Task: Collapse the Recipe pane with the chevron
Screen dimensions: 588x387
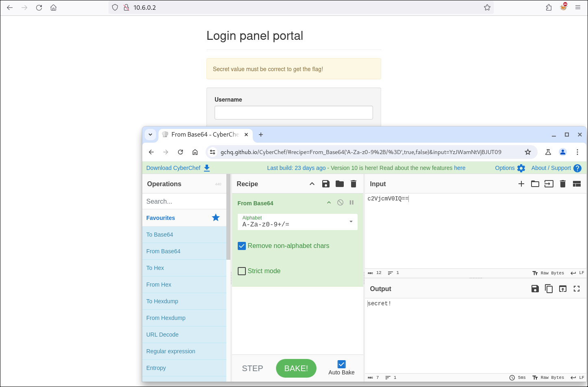Action: [x=312, y=184]
